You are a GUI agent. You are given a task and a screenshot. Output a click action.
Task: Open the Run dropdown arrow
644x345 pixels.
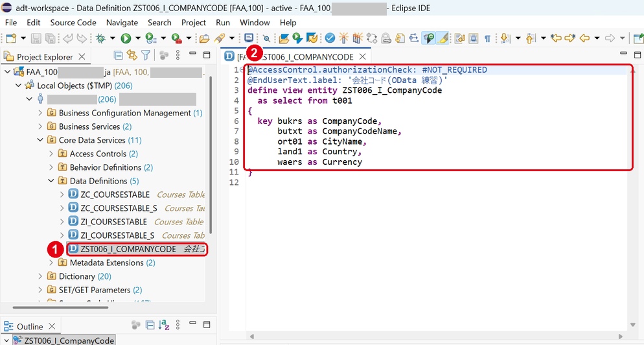137,38
